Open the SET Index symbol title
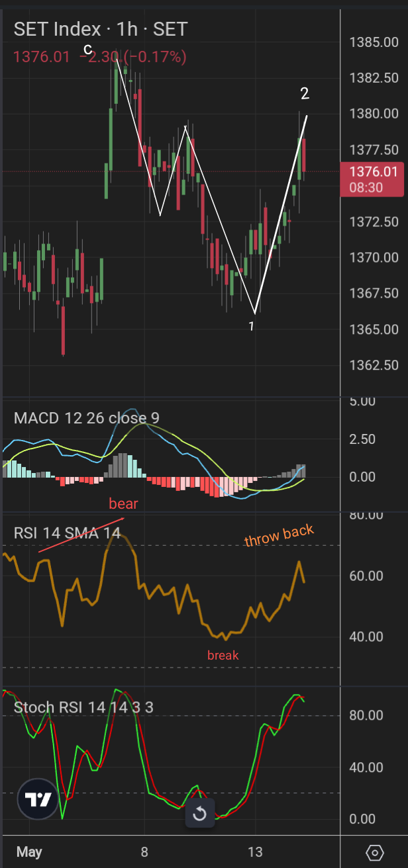The width and height of the screenshot is (408, 868). [56, 29]
